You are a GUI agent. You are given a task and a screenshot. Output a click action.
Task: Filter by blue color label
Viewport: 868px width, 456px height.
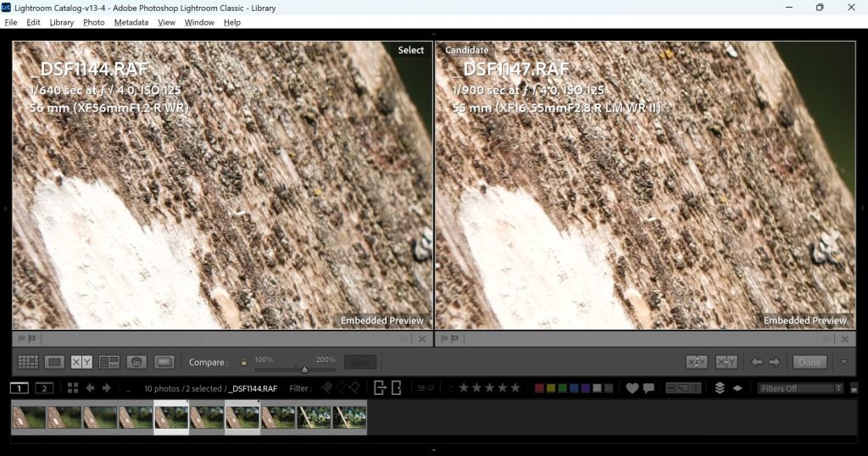tap(574, 388)
